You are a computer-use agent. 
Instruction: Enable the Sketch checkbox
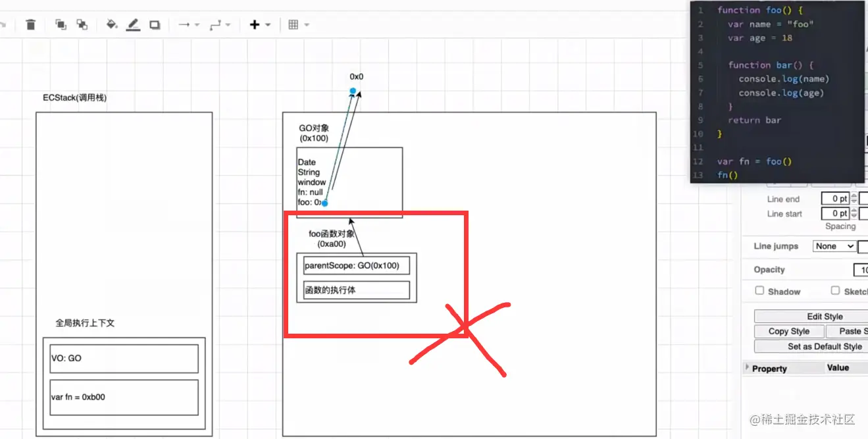tap(835, 290)
